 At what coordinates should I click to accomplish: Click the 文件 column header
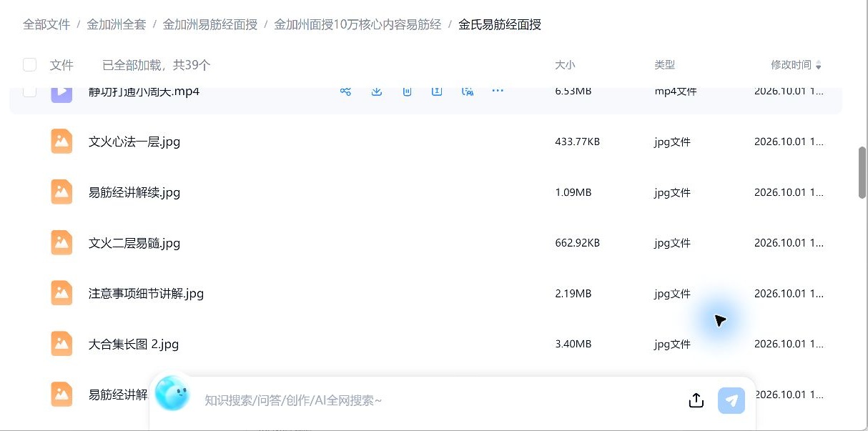(x=62, y=65)
